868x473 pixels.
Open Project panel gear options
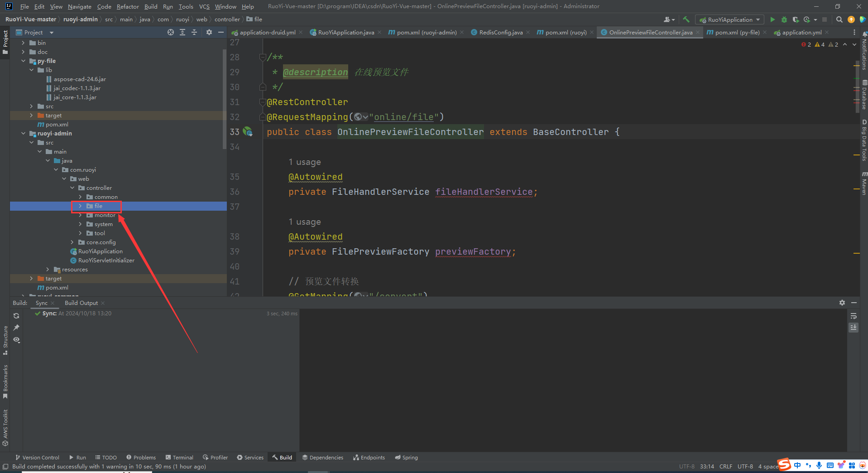click(209, 32)
